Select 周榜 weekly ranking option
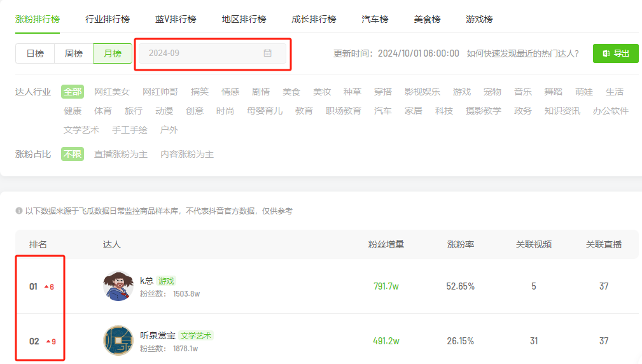The image size is (642, 364). 74,53
